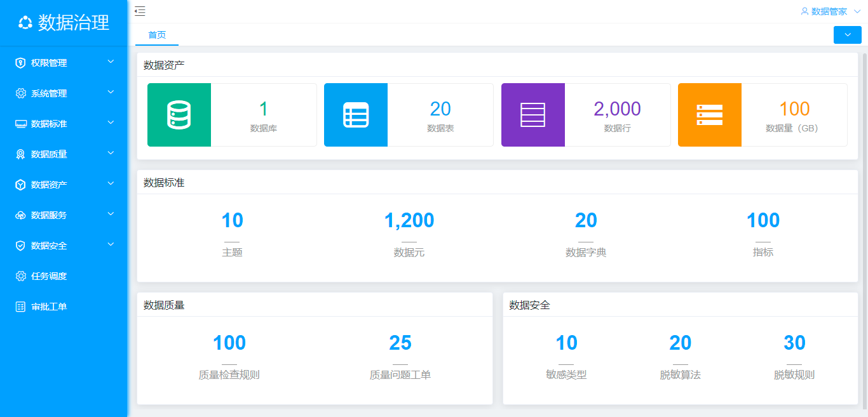Open the blue tab options dropdown button
868x417 pixels.
point(847,35)
